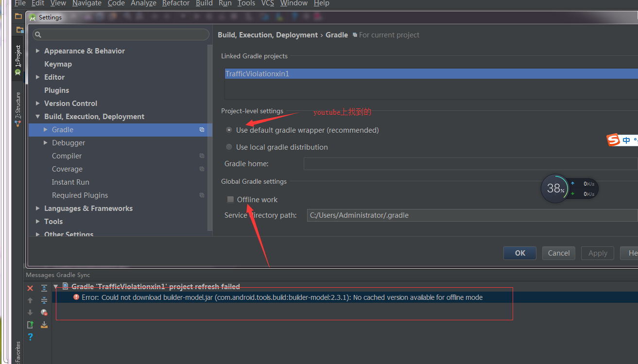The width and height of the screenshot is (638, 364).
Task: Expand Appearance & Behavior settings section
Action: (38, 51)
